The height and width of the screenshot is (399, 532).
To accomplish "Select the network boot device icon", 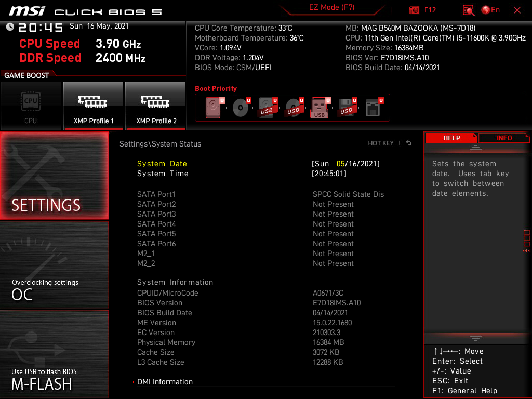I will click(374, 108).
